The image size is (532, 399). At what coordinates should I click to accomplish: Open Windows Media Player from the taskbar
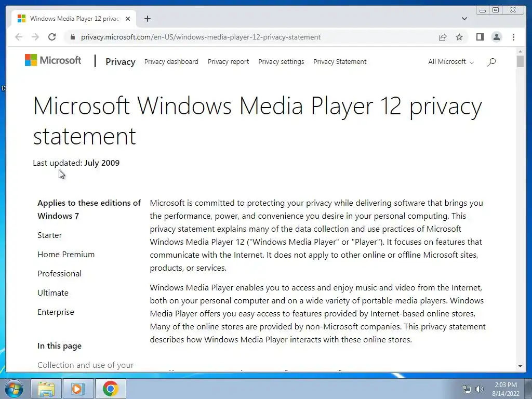[78, 389]
